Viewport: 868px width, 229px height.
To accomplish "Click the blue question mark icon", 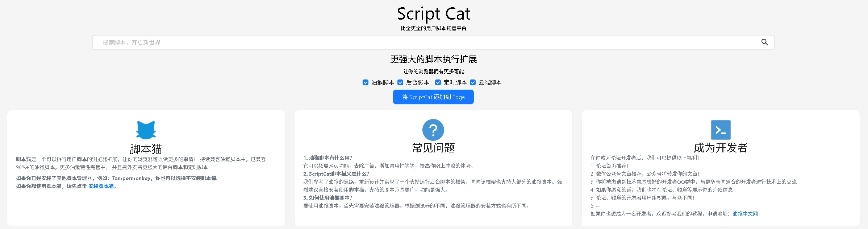I will coord(433,130).
